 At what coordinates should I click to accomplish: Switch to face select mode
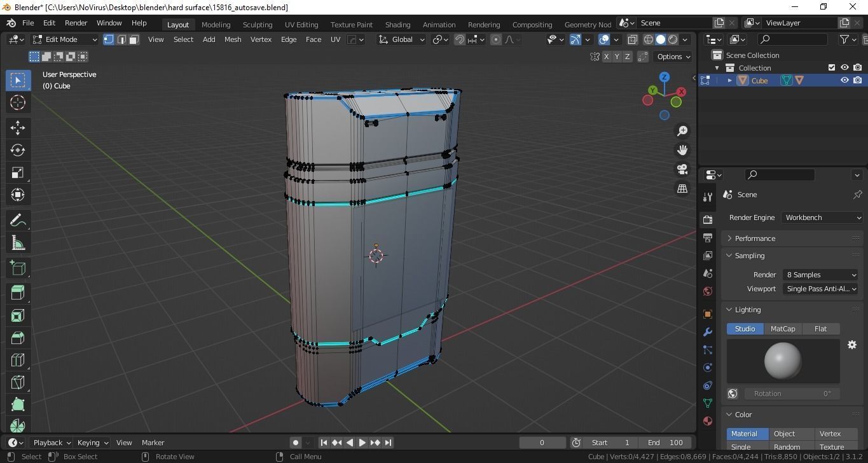(x=134, y=39)
